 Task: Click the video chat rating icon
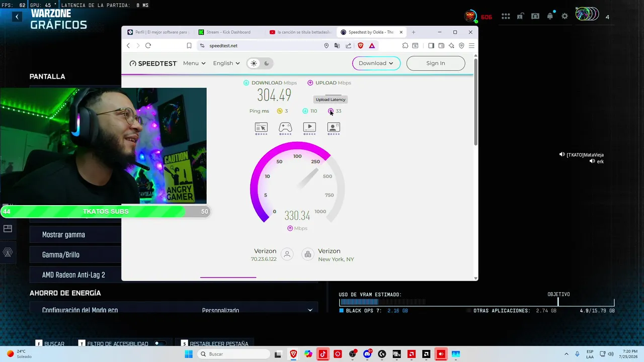click(x=334, y=128)
